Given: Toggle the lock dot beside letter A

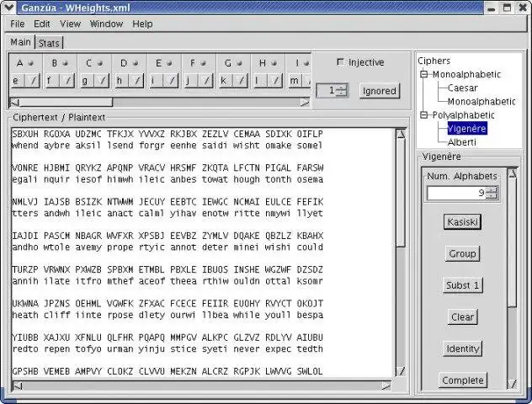Looking at the screenshot, I should pyautogui.click(x=31, y=63).
